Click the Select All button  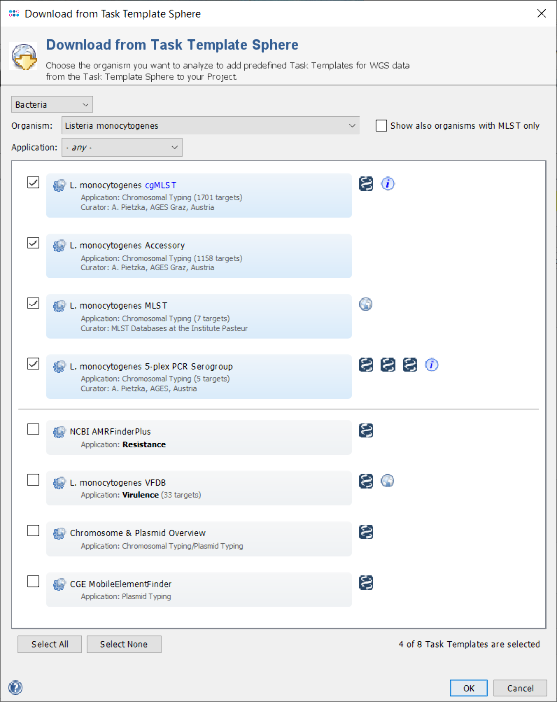tap(50, 644)
